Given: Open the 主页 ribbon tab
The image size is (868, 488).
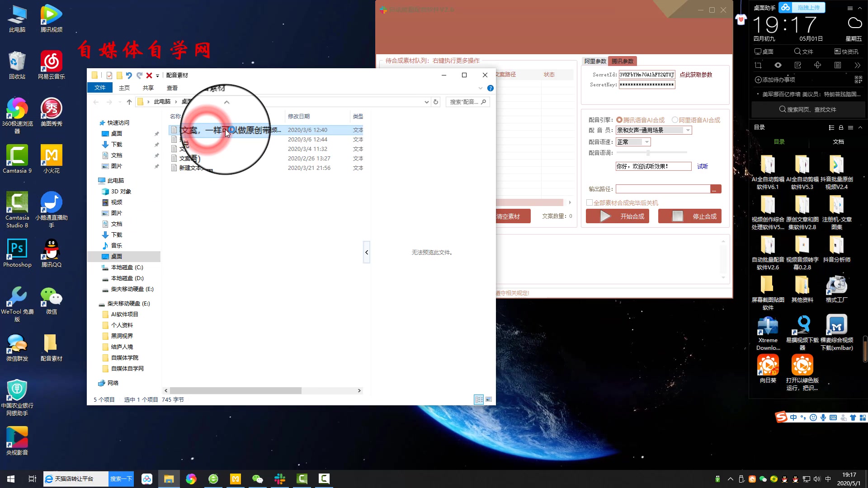Looking at the screenshot, I should point(124,88).
